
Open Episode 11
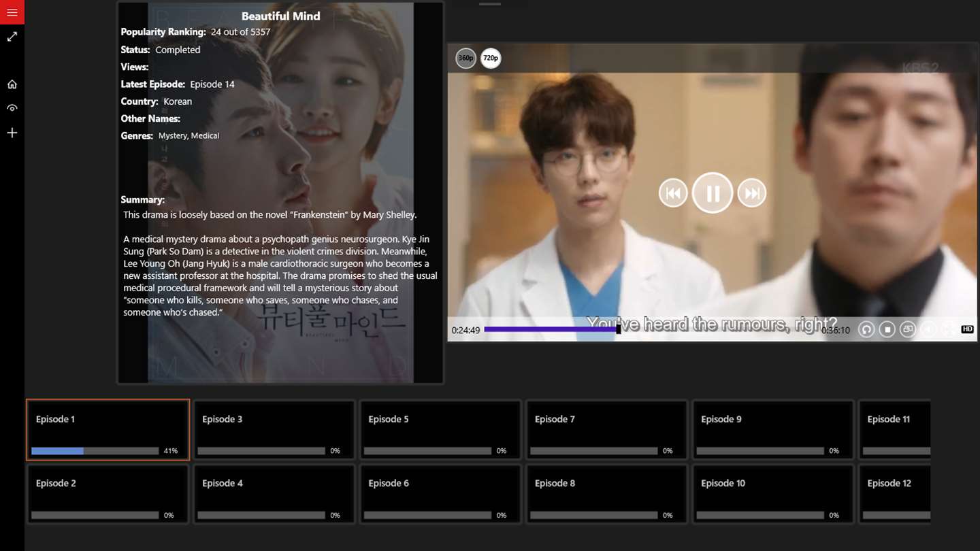point(894,430)
